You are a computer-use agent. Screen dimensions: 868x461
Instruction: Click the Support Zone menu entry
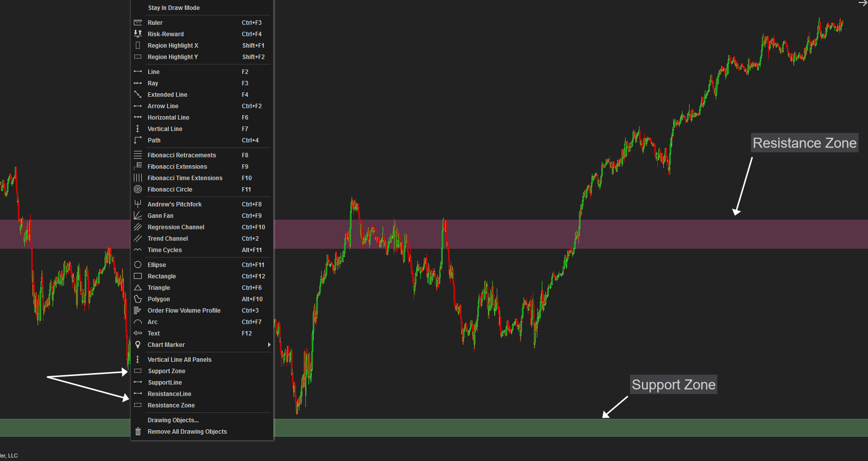point(167,371)
